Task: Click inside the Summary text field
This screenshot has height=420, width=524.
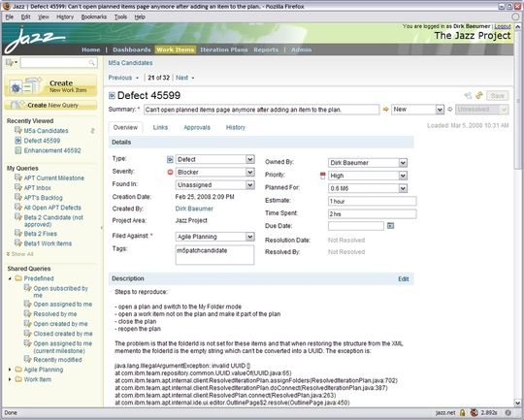Action: coord(261,110)
